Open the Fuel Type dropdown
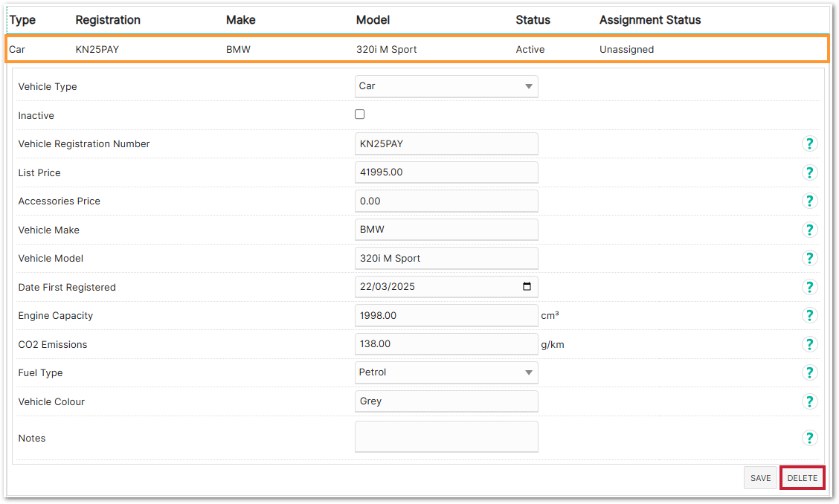This screenshot has height=504, width=839. 446,372
